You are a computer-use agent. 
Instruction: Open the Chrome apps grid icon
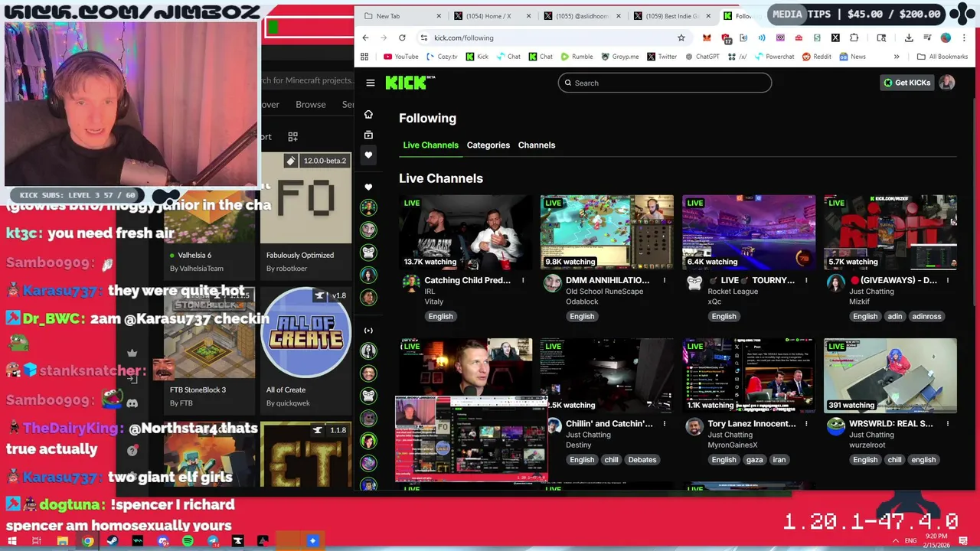pos(364,57)
